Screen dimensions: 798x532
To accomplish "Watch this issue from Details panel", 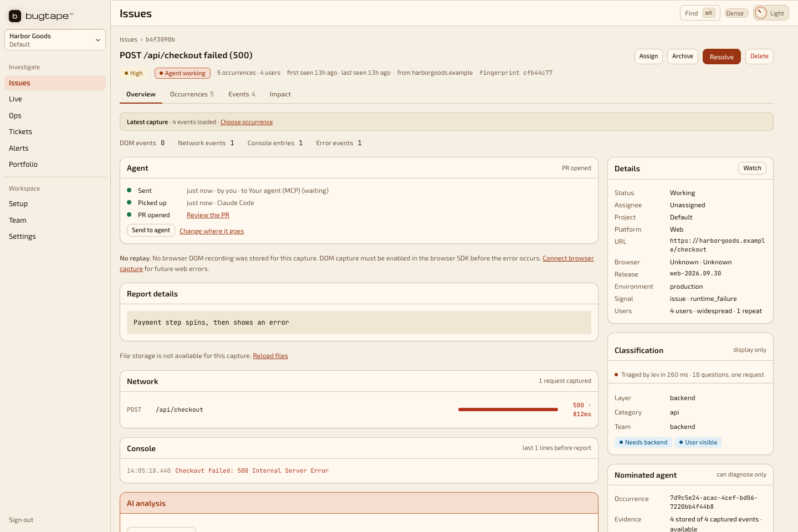I will (752, 168).
